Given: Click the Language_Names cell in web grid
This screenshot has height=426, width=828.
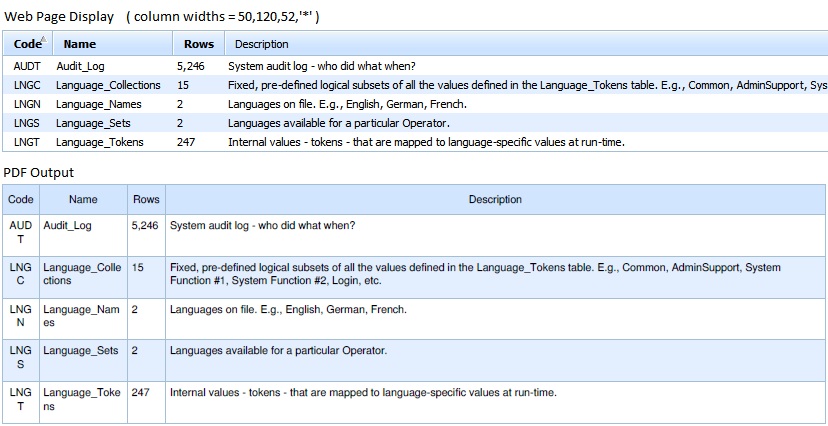Looking at the screenshot, I should (99, 104).
